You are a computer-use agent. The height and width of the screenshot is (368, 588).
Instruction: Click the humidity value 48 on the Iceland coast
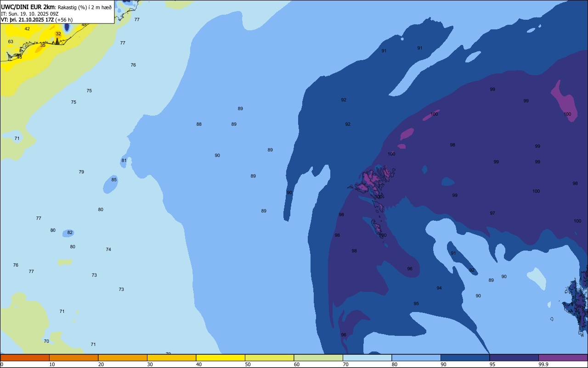84,25
